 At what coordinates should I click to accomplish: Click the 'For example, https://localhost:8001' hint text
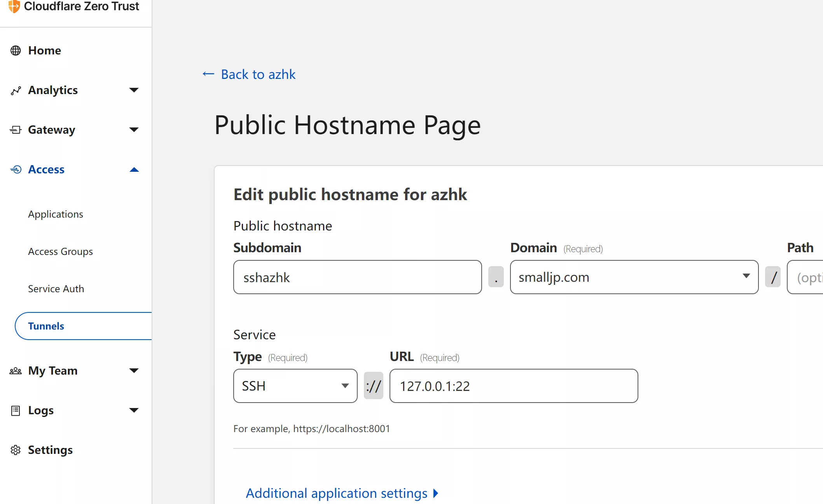click(x=311, y=429)
